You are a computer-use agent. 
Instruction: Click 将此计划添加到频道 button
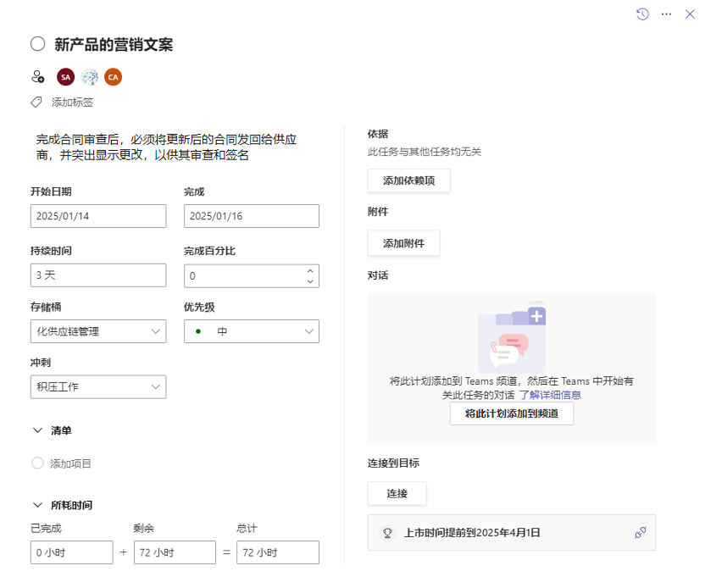(512, 413)
